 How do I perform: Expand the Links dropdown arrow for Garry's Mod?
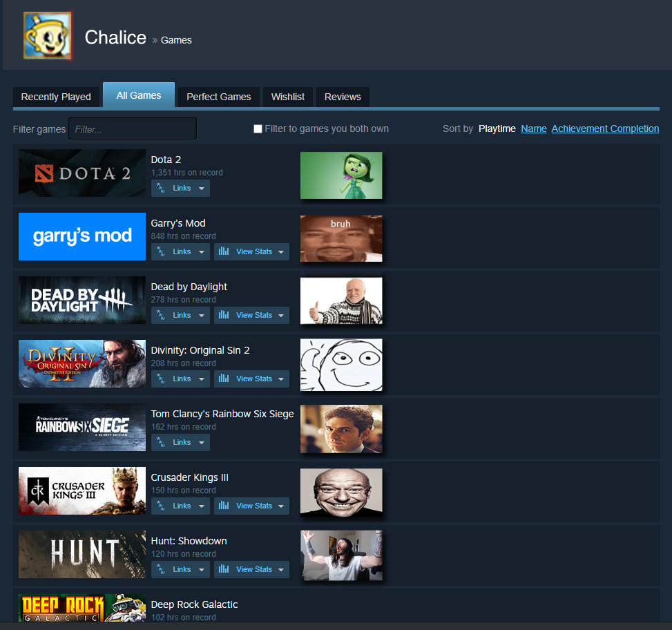(x=202, y=252)
